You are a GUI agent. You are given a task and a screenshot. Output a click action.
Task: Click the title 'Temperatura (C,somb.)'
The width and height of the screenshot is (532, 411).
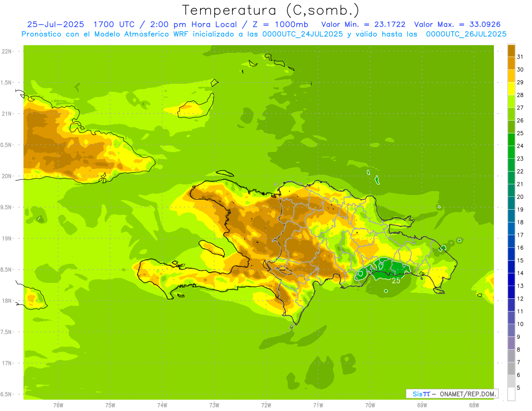[270, 10]
